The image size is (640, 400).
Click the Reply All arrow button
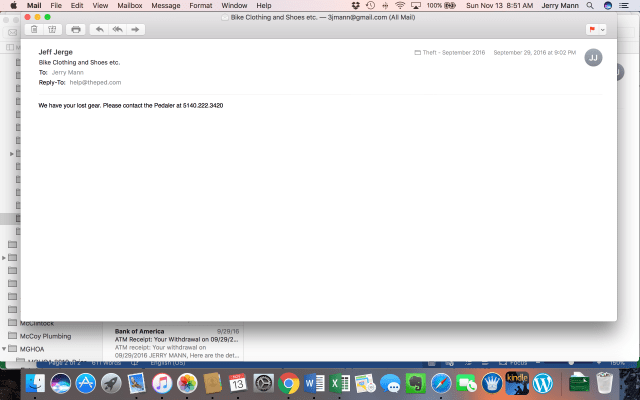click(117, 30)
